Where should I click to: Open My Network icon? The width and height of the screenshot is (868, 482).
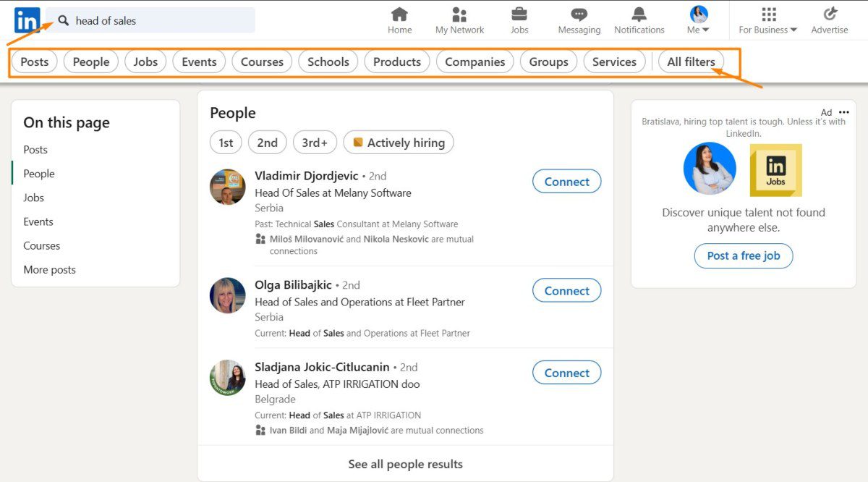[459, 14]
